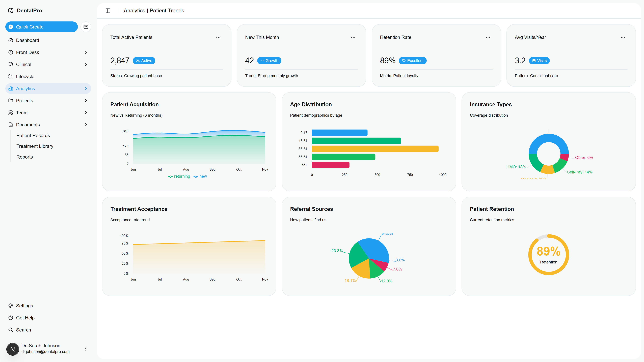
Task: Click the 89% Retention progress ring
Action: coord(549,254)
